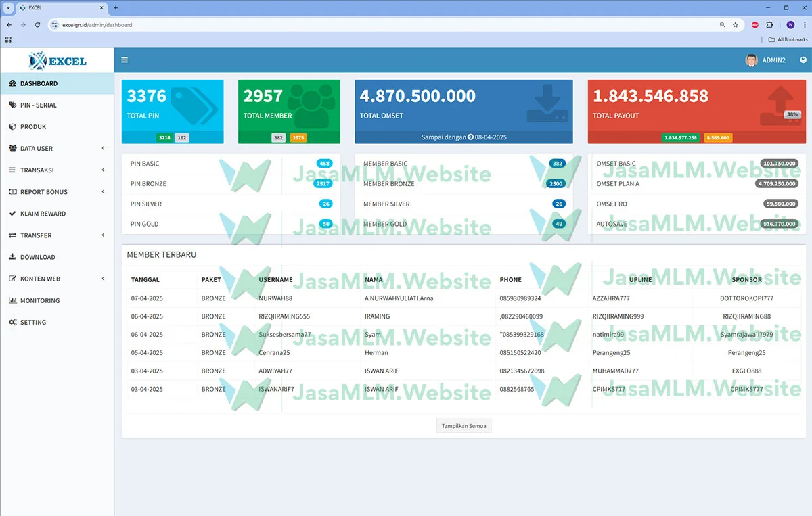Click username NURWAH88 in member table
Image resolution: width=812 pixels, height=516 pixels.
(x=275, y=298)
